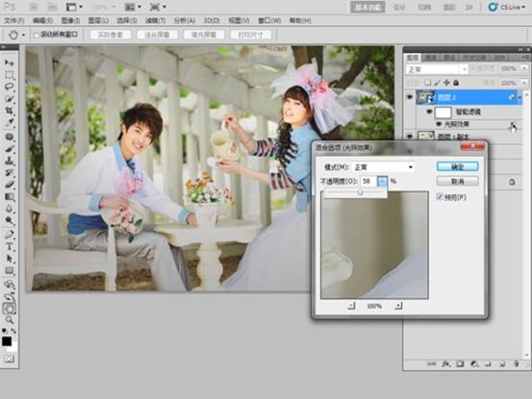Viewport: 532px width, 399px height.
Task: Toggle visibility of 智能滤镜 smart filters
Action: pyautogui.click(x=429, y=112)
